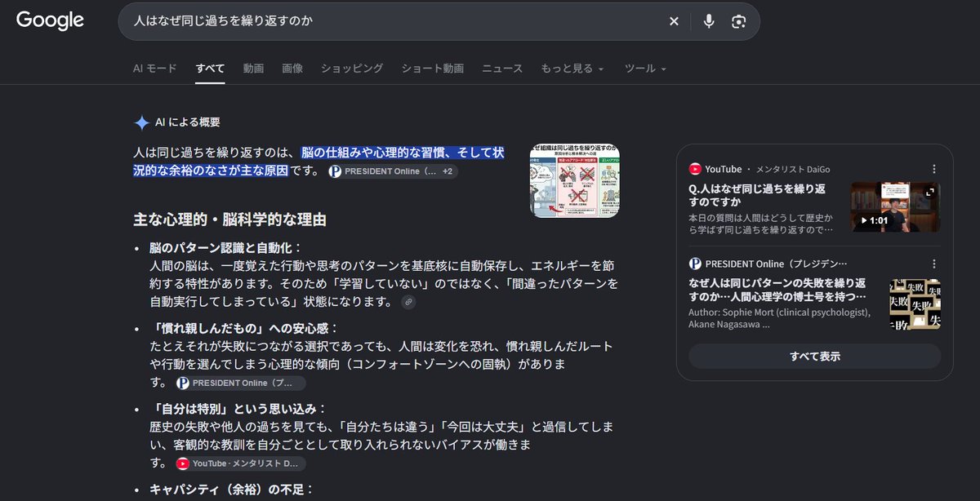
Task: Open more options for YouTube DaiGo result
Action: coord(934,169)
